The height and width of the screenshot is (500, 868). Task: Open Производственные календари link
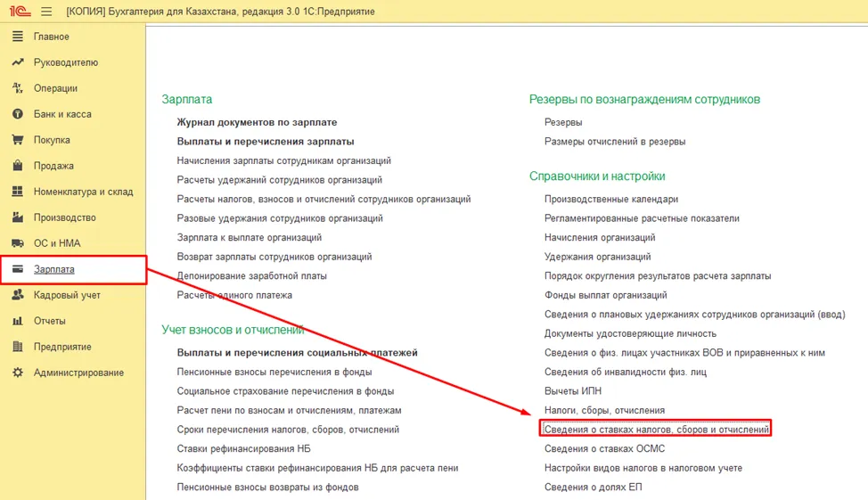click(611, 200)
